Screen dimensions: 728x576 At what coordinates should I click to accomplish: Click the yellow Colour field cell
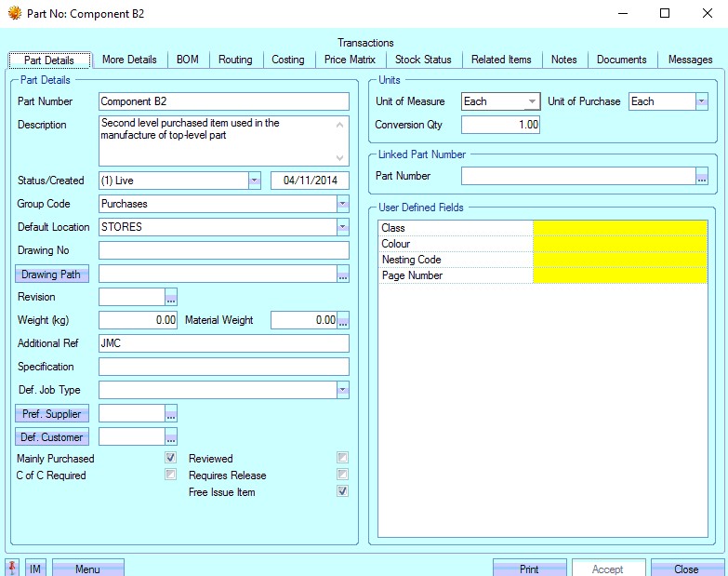pyautogui.click(x=619, y=244)
